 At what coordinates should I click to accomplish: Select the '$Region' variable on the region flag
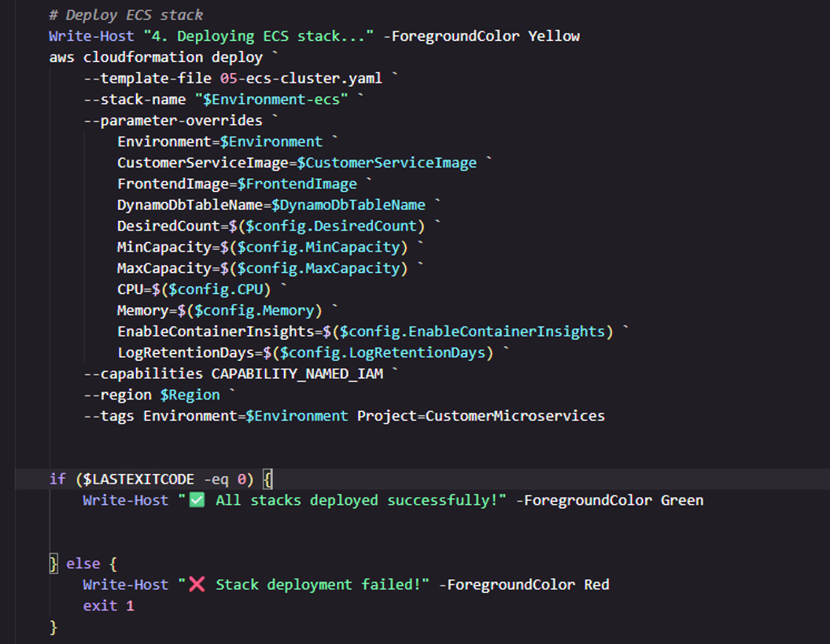coord(189,394)
